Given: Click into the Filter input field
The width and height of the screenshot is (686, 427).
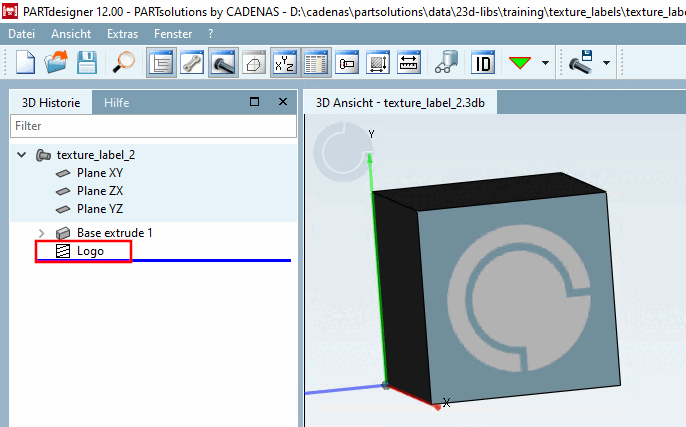Looking at the screenshot, I should point(153,126).
